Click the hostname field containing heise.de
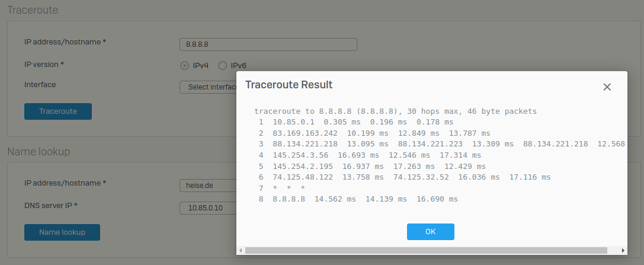 208,186
